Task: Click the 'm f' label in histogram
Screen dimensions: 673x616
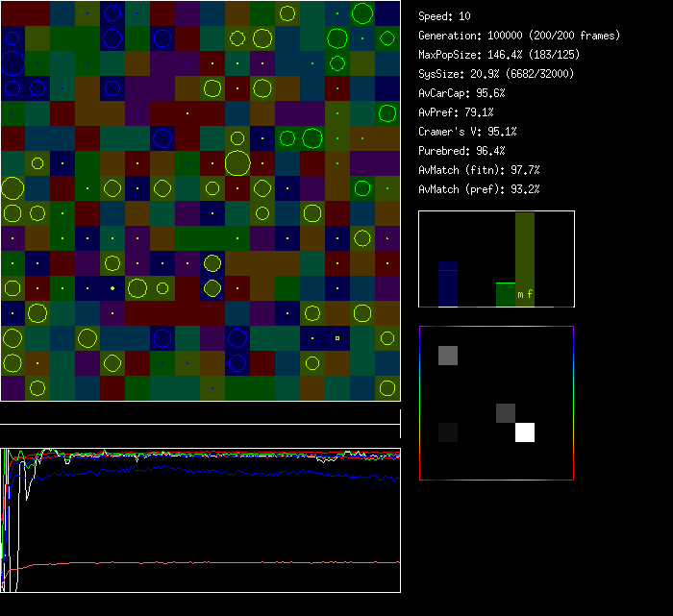Action: click(x=525, y=294)
